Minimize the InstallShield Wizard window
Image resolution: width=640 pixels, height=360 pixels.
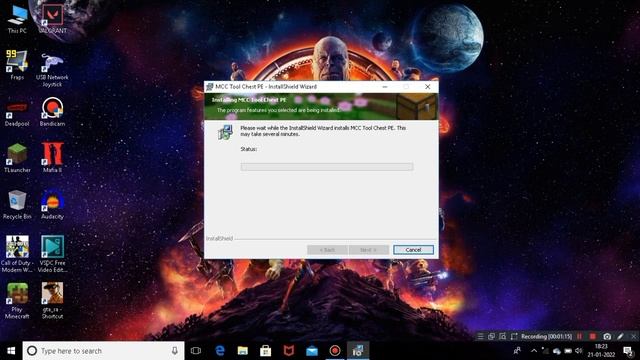(384, 87)
